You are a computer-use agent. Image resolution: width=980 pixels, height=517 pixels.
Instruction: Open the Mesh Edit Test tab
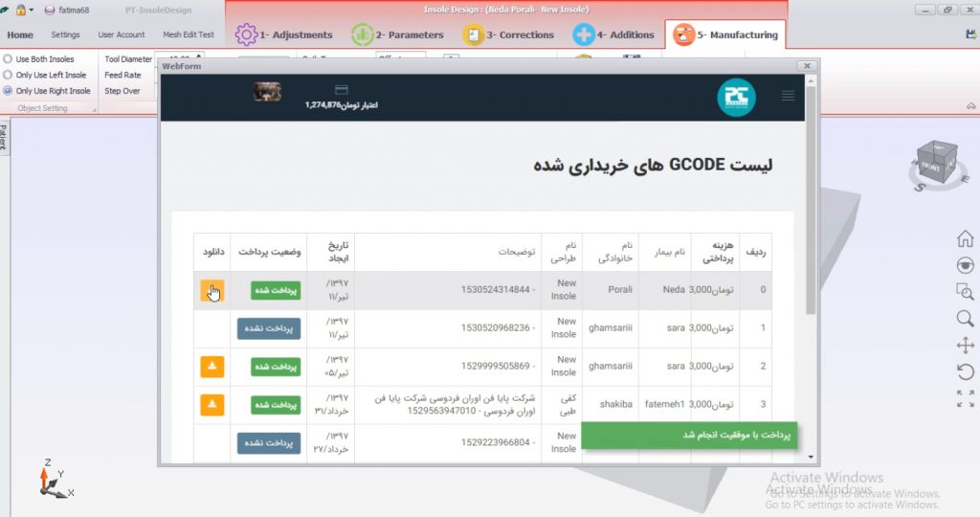pyautogui.click(x=189, y=35)
